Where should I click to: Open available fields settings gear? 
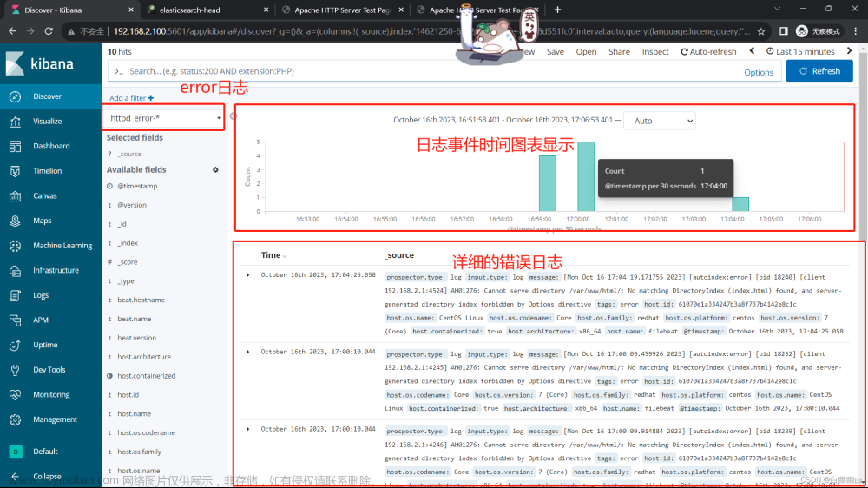tap(215, 169)
